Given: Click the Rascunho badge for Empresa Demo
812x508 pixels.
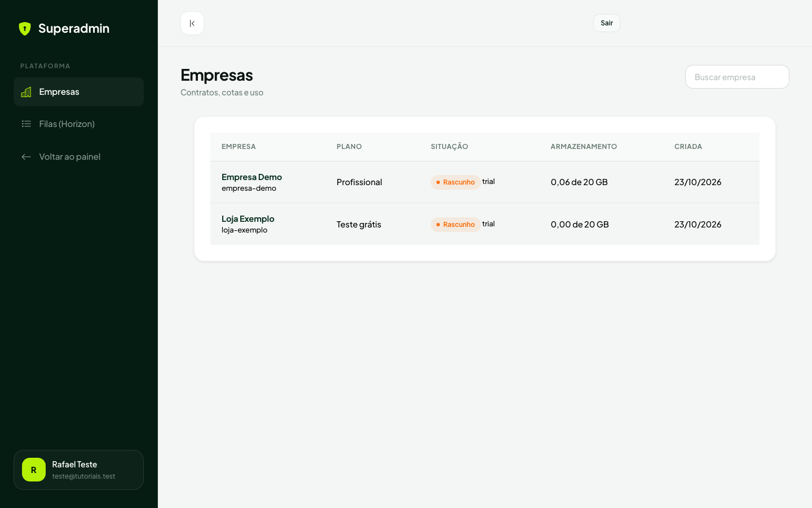Looking at the screenshot, I should point(456,182).
